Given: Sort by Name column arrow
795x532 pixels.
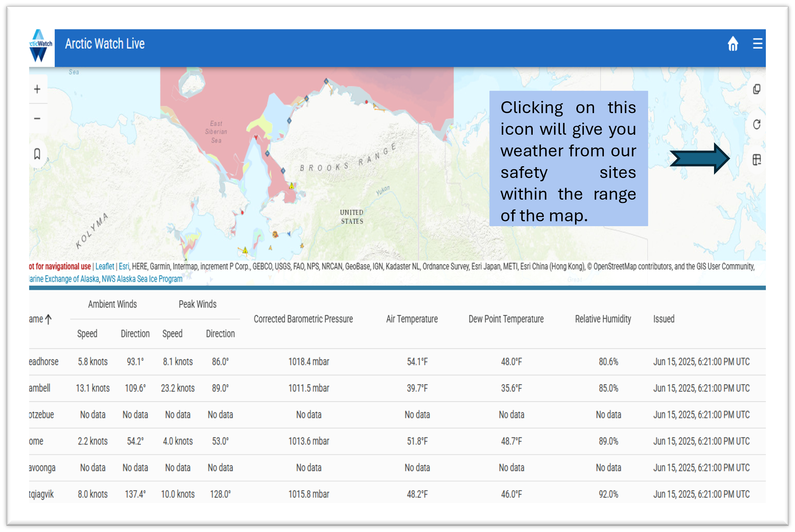Looking at the screenshot, I should tap(48, 319).
